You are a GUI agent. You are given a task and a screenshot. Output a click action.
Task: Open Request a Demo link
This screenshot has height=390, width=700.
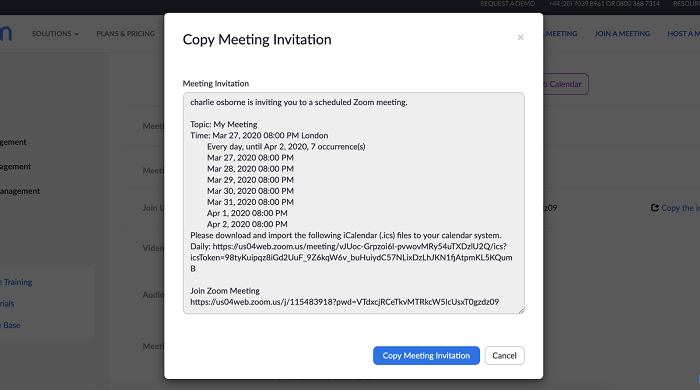point(508,4)
